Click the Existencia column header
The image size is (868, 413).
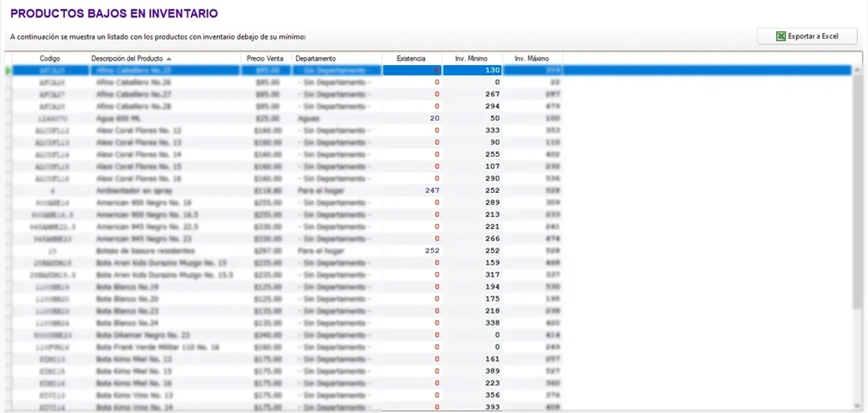[x=410, y=58]
